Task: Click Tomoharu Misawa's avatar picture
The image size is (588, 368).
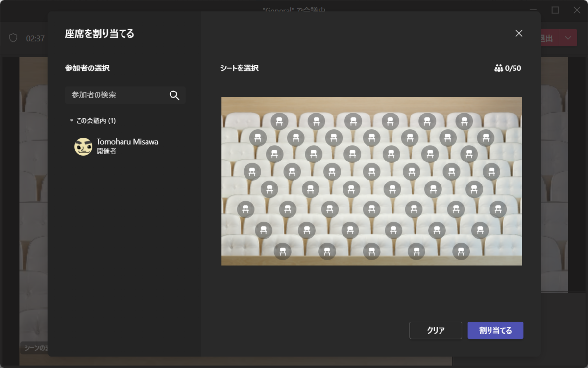Action: [83, 147]
